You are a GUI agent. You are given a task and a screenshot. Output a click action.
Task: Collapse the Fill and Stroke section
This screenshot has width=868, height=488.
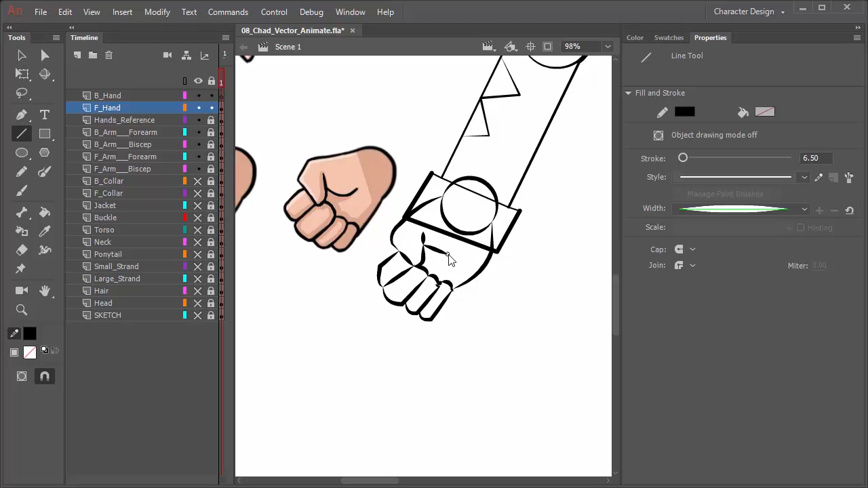click(x=629, y=93)
